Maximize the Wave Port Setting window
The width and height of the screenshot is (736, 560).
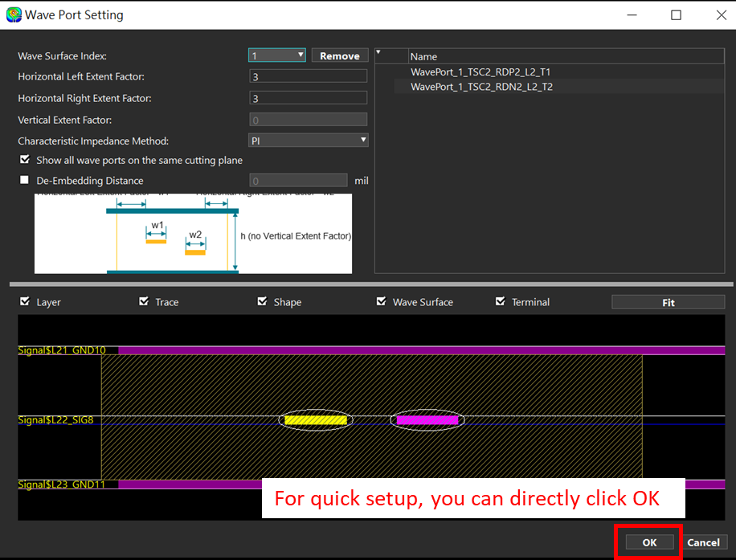676,15
